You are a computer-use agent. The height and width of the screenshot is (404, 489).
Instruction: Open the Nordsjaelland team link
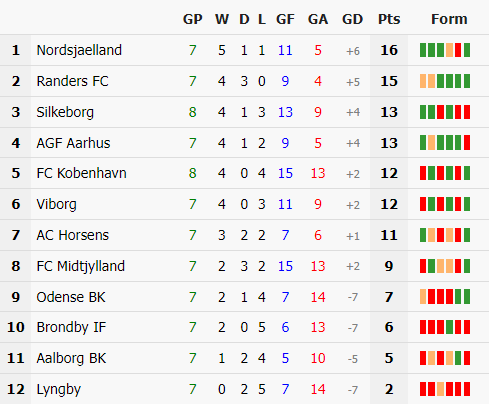click(79, 50)
